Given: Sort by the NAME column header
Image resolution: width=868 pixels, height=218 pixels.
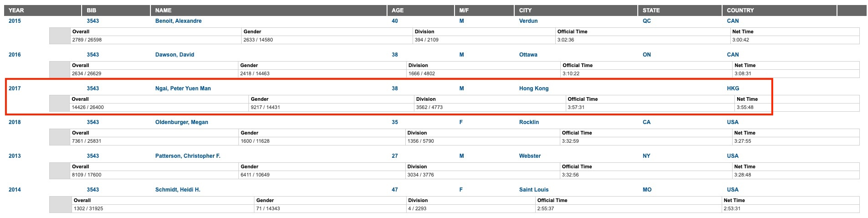Looking at the screenshot, I should 163,10.
